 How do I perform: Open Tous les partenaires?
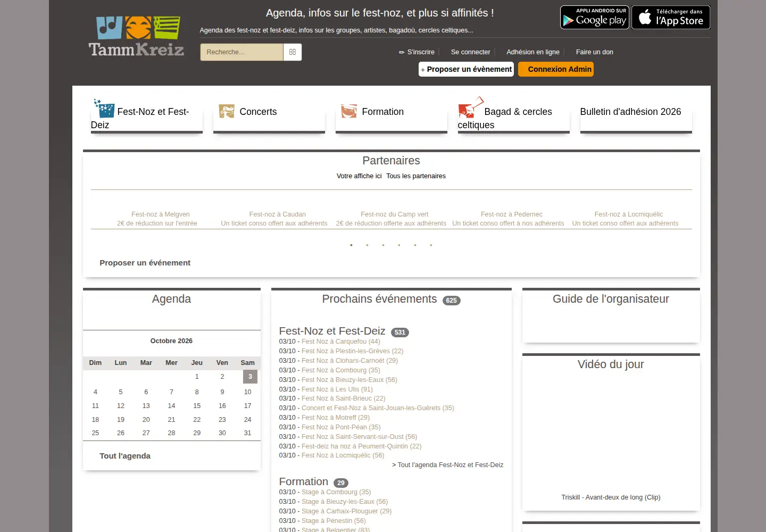(x=416, y=176)
